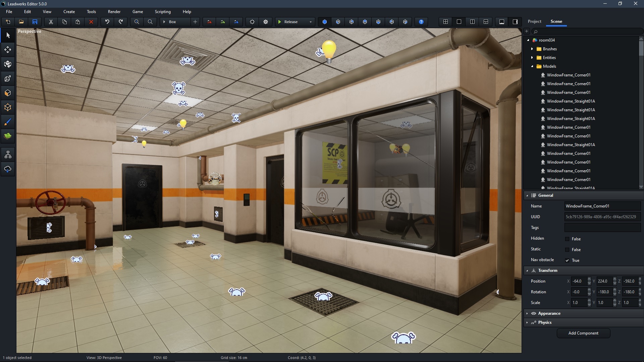The width and height of the screenshot is (644, 362).
Task: Click the cloud download icon in sidebar
Action: click(x=8, y=169)
